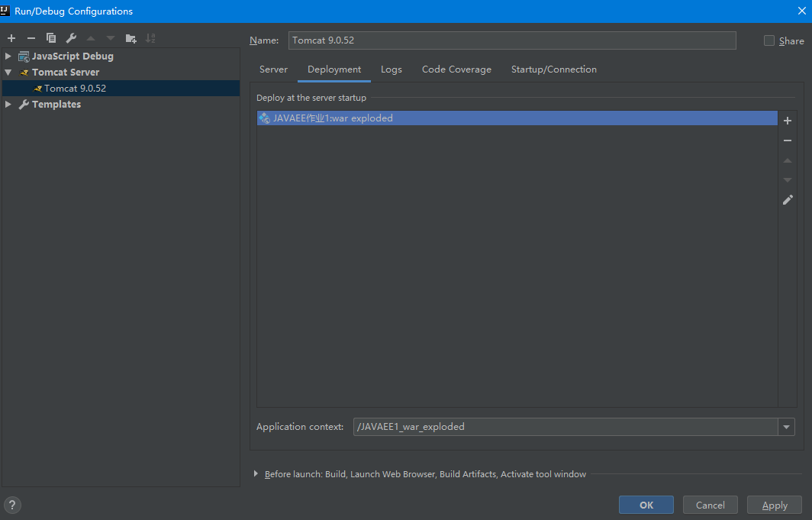Move configuration down arrow in left toolbar
812x520 pixels.
(111, 38)
